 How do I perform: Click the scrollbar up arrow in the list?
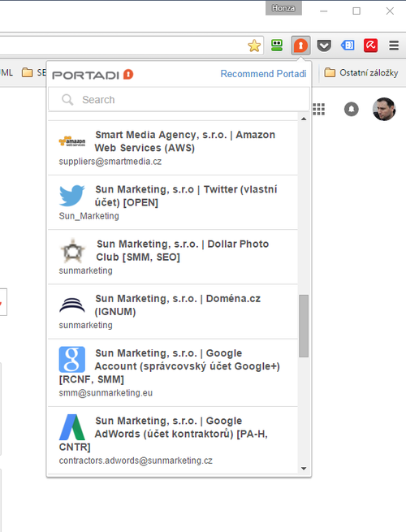click(304, 119)
